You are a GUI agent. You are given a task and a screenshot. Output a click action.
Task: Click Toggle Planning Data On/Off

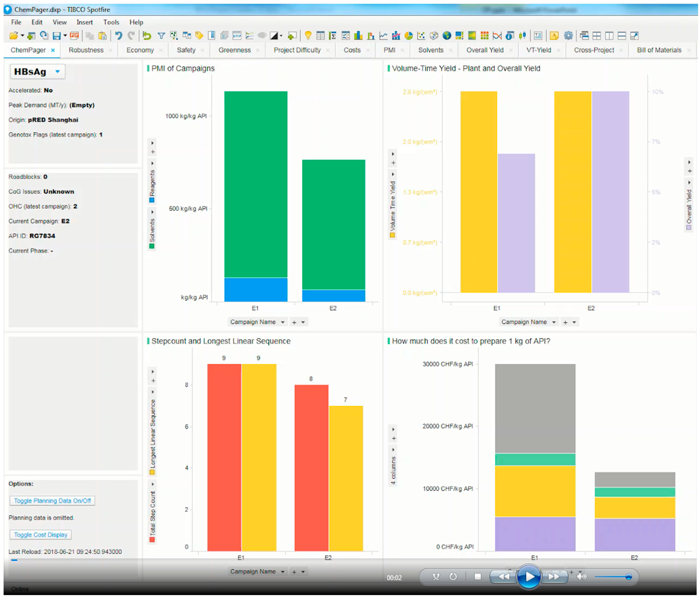pyautogui.click(x=52, y=501)
